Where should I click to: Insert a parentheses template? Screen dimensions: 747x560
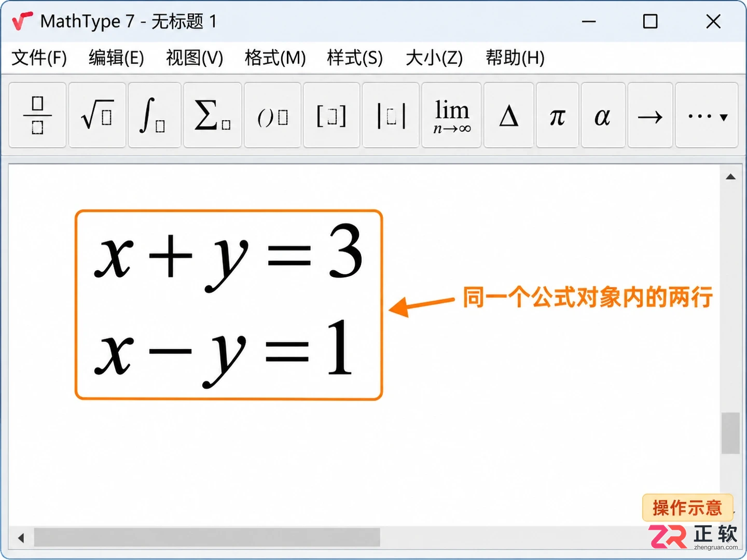click(x=272, y=115)
